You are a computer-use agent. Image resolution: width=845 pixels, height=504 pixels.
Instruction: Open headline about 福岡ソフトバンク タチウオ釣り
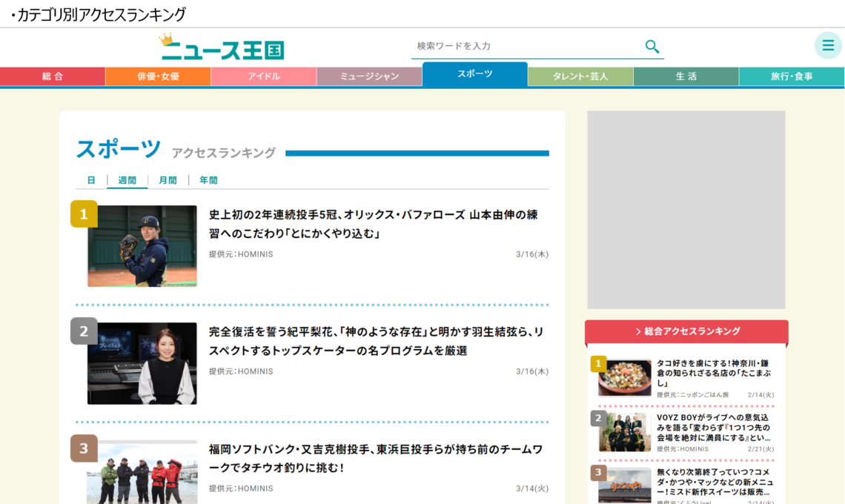coord(376,458)
